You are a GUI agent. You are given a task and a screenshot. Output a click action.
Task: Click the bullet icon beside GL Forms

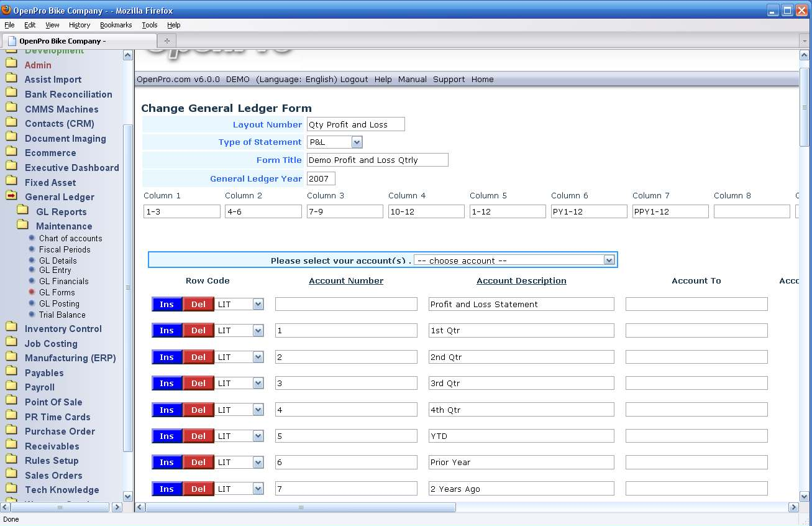(x=32, y=292)
